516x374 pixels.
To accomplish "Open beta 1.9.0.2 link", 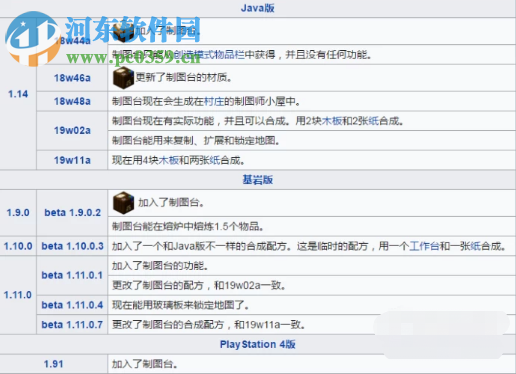I will click(72, 213).
